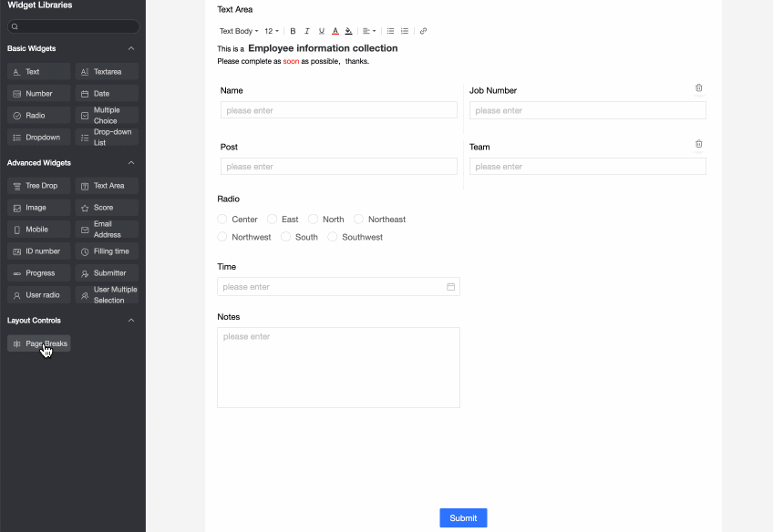
Task: Select the Page Breaks layout control
Action: coord(39,343)
